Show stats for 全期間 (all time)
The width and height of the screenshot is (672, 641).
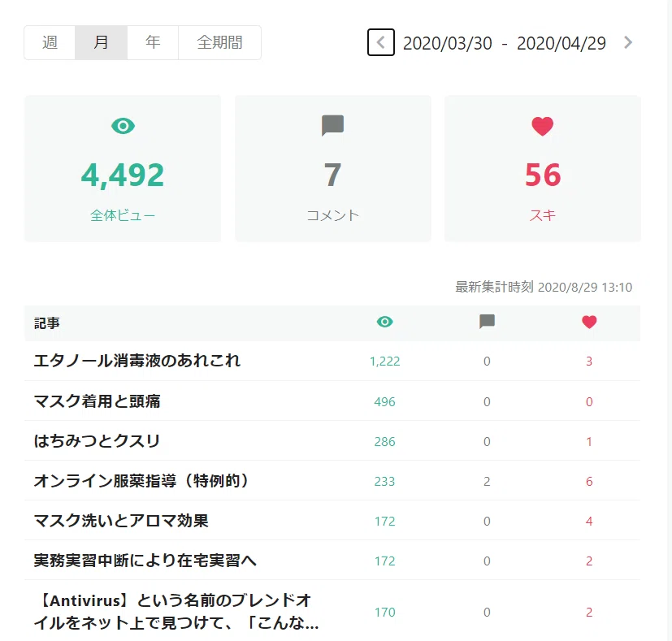coord(219,42)
